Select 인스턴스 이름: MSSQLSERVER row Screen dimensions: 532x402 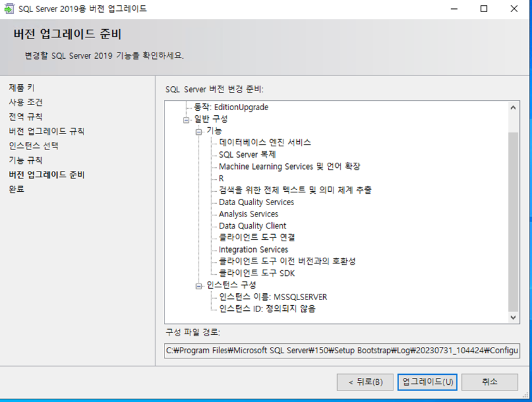(x=273, y=297)
